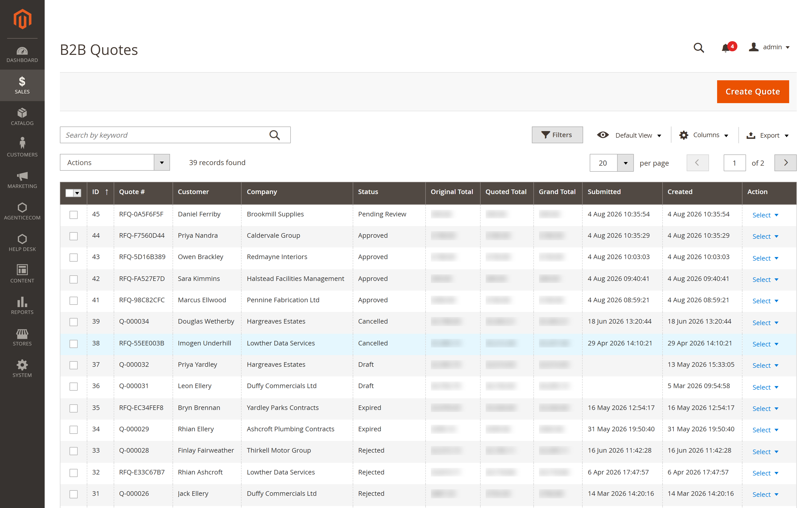Check the box for Imogen Underhill row
The height and width of the screenshot is (508, 812).
tap(74, 344)
